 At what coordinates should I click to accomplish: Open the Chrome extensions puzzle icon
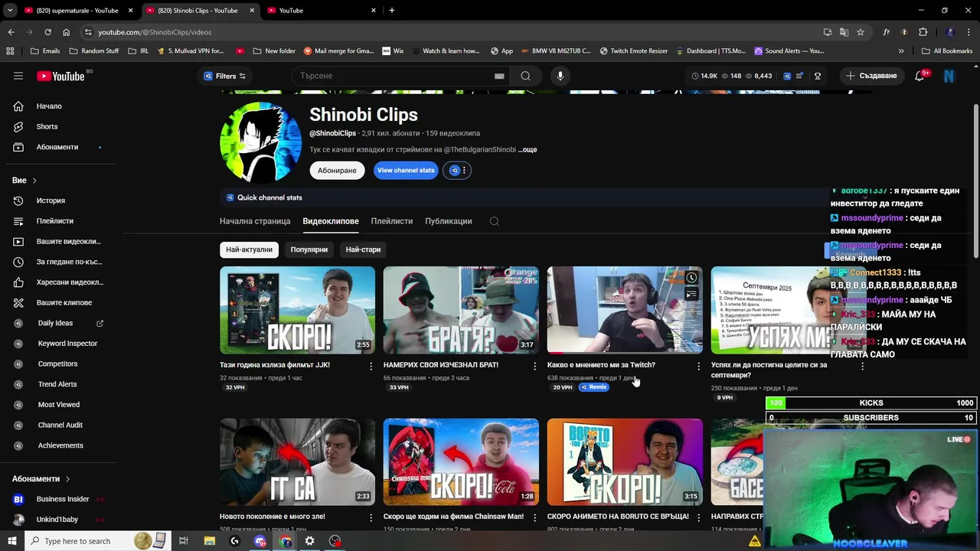[923, 32]
